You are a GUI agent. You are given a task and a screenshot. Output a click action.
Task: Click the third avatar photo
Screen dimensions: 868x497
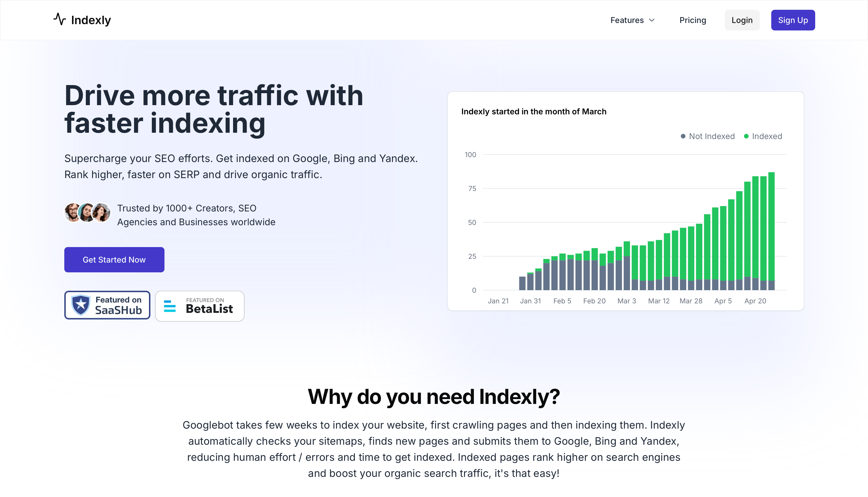pos(101,212)
